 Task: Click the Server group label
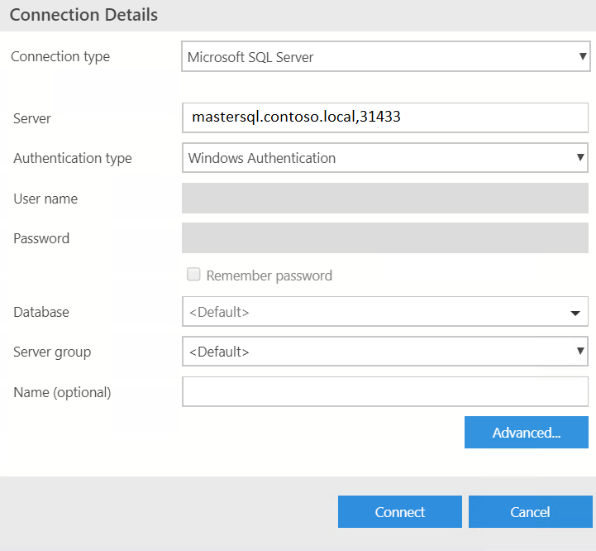click(52, 352)
